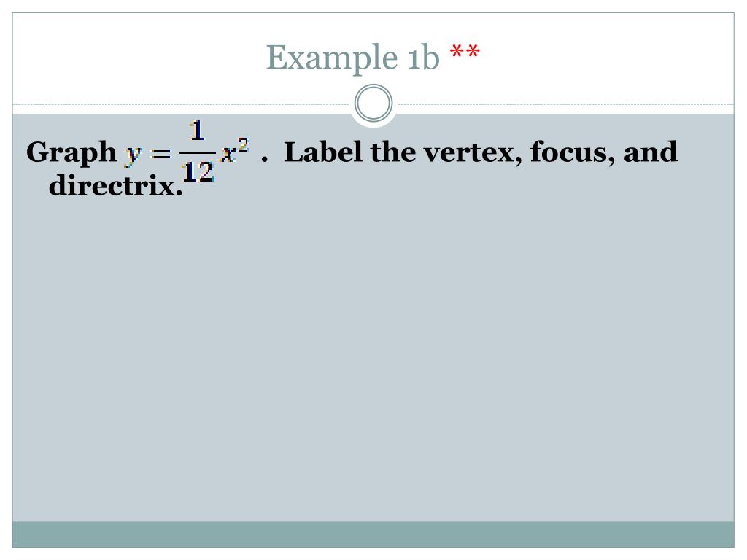Click the 'Example 1b' slide title
This screenshot has height=560, width=747.
352,58
